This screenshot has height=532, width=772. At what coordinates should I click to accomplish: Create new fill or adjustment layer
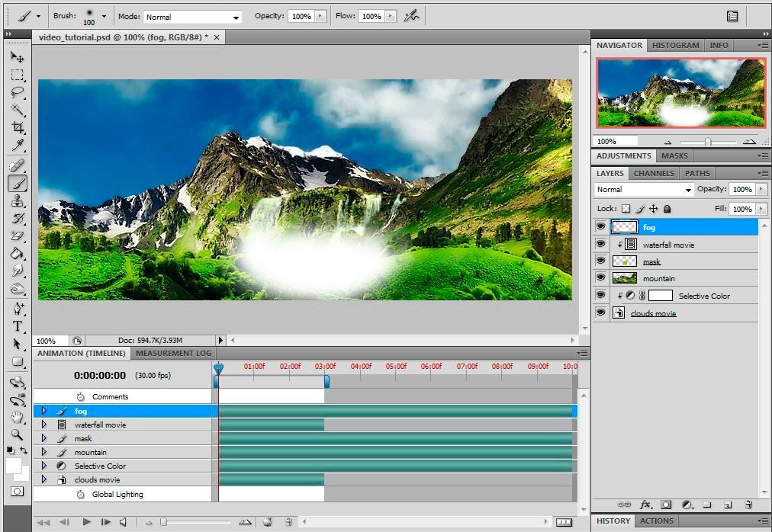(x=687, y=505)
